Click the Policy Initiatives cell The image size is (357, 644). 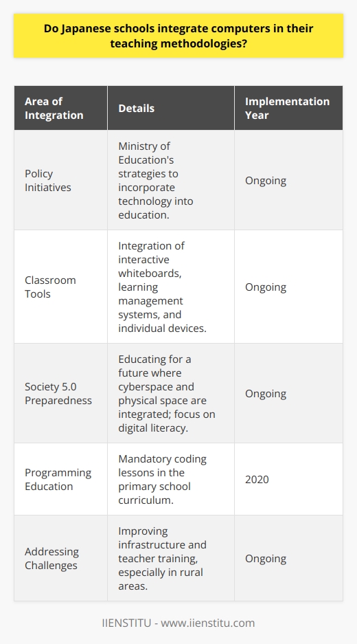coord(60,179)
